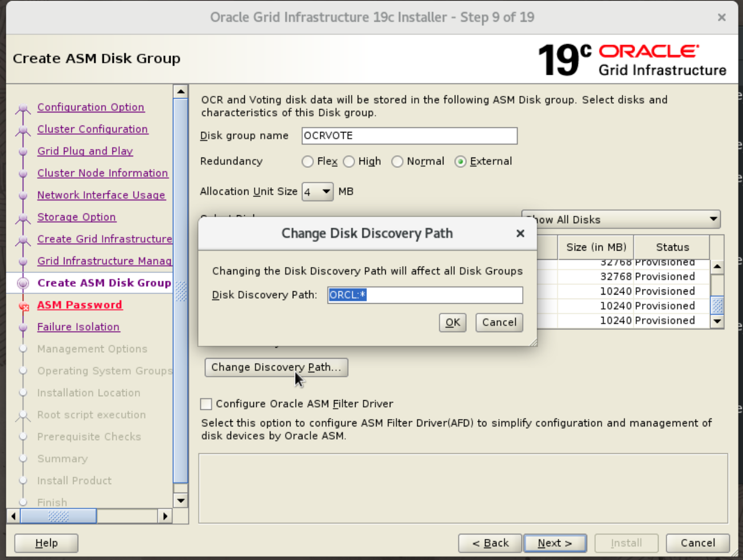Image resolution: width=743 pixels, height=560 pixels.
Task: Select External redundancy option
Action: 461,162
